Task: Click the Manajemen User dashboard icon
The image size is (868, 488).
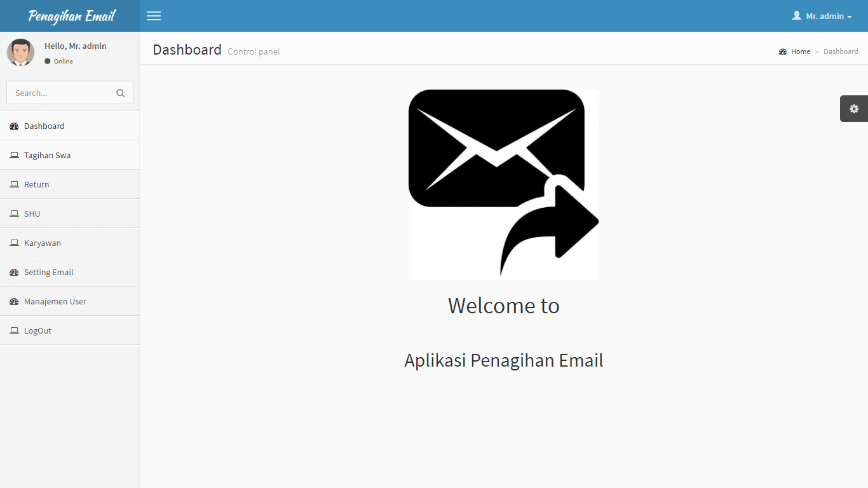Action: 13,301
